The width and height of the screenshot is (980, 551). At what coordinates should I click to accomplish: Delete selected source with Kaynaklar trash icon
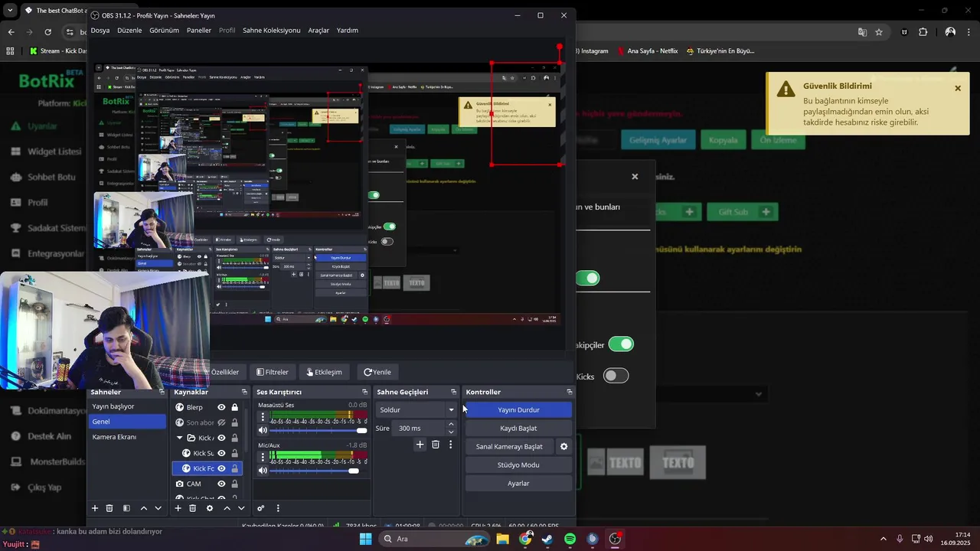tap(192, 508)
